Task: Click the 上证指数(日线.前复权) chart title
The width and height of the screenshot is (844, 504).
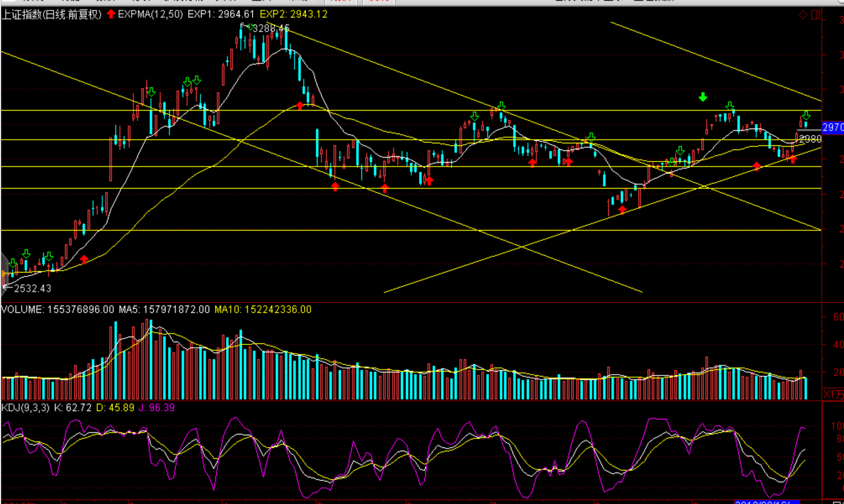Action: (51, 15)
